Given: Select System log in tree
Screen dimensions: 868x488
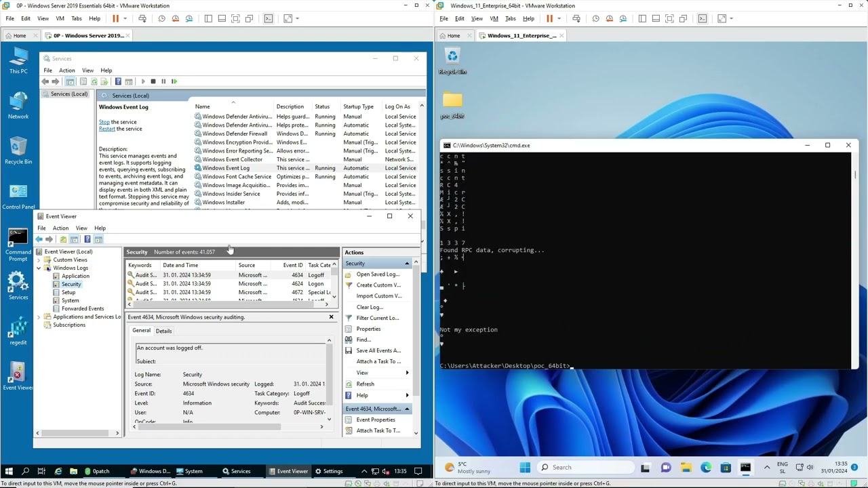Looking at the screenshot, I should [70, 300].
